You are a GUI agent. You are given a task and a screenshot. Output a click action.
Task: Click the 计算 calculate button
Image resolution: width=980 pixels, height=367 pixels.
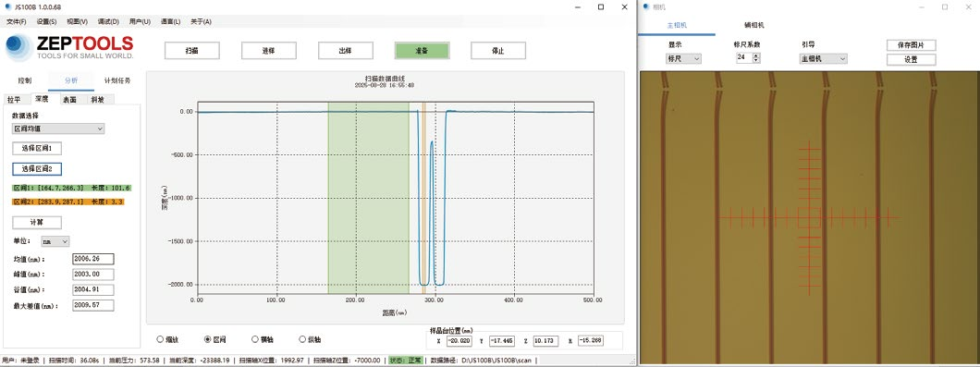pos(37,223)
